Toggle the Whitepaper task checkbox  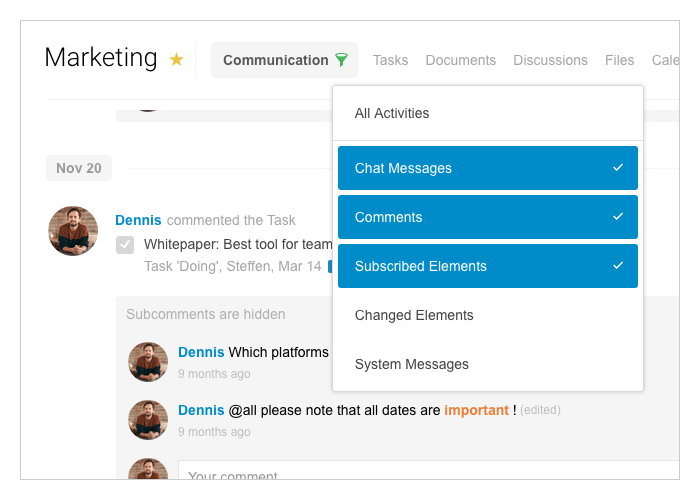point(125,244)
